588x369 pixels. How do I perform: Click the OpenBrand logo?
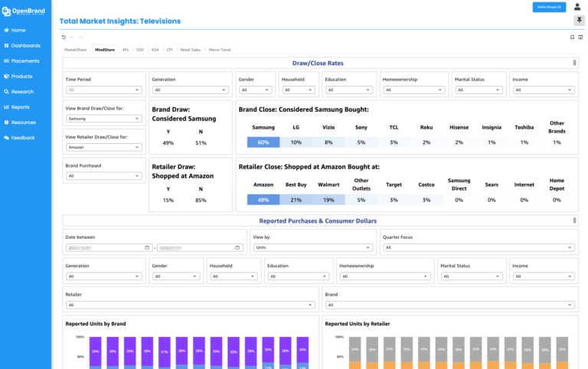pyautogui.click(x=24, y=11)
